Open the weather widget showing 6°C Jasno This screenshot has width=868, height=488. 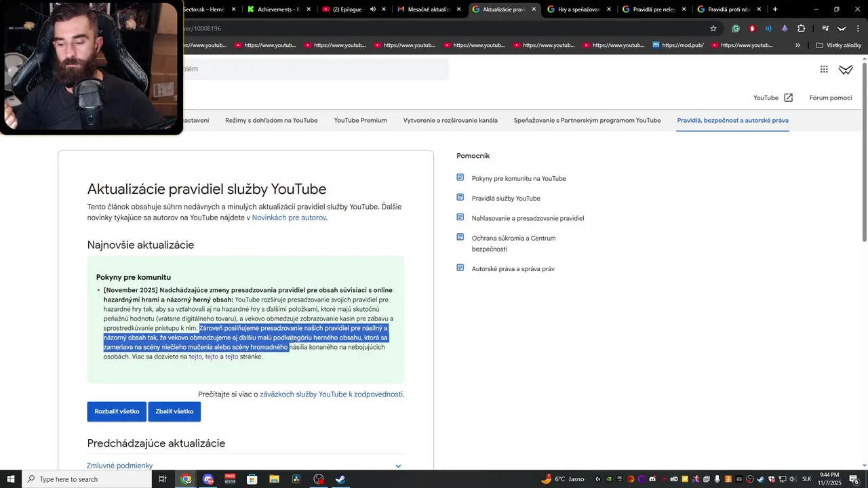click(563, 479)
